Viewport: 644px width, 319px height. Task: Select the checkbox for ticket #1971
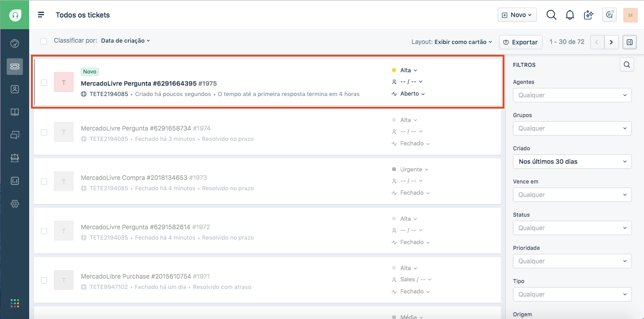point(44,280)
